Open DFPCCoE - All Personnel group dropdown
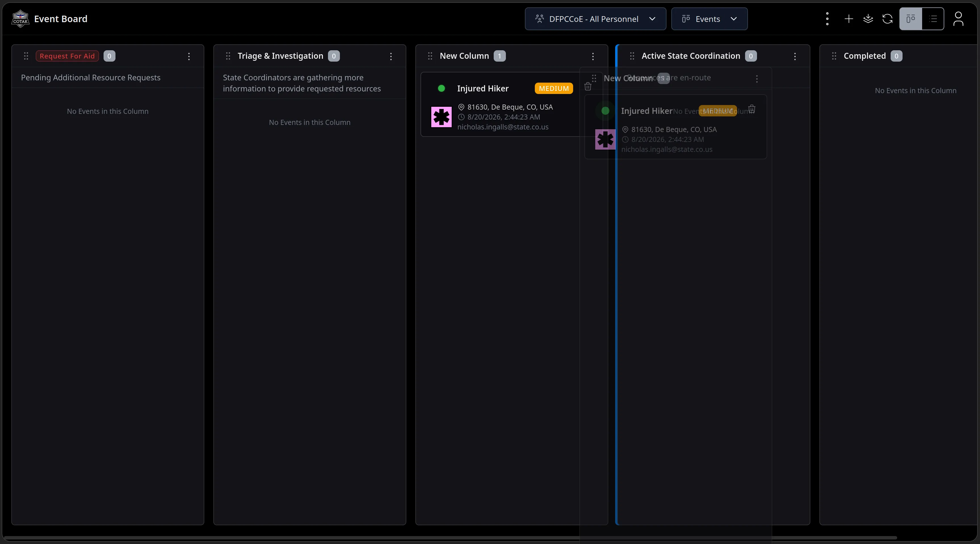This screenshot has height=544, width=980. 595,19
